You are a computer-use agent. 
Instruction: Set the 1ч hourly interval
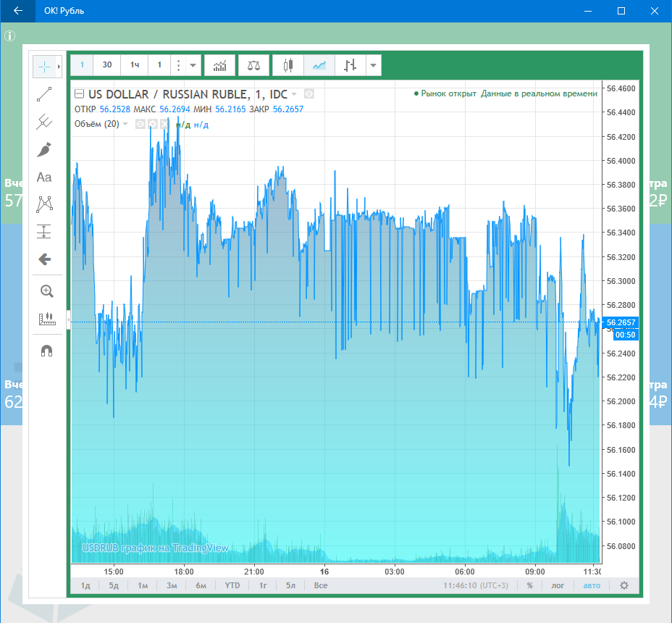(x=135, y=64)
